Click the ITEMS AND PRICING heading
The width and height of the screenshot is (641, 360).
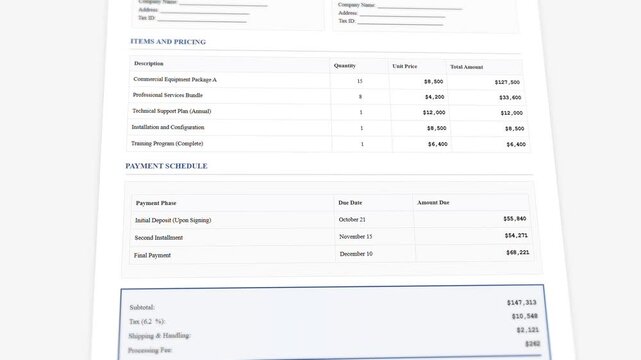(168, 42)
